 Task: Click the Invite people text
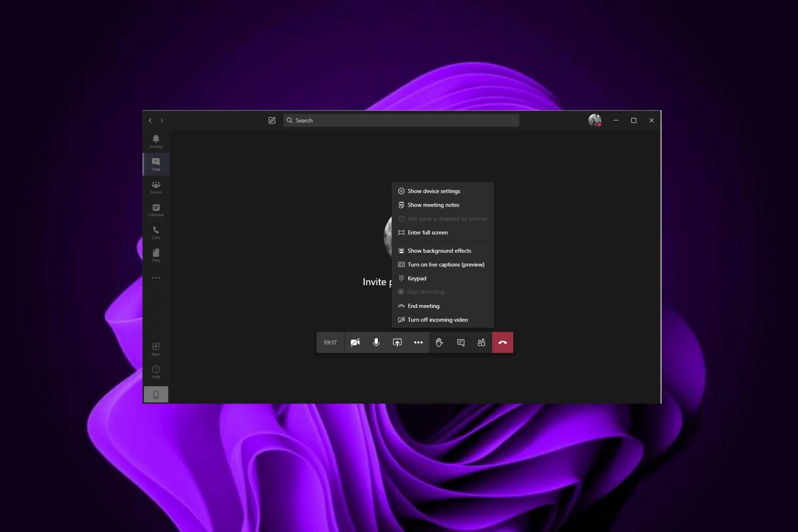pos(377,282)
